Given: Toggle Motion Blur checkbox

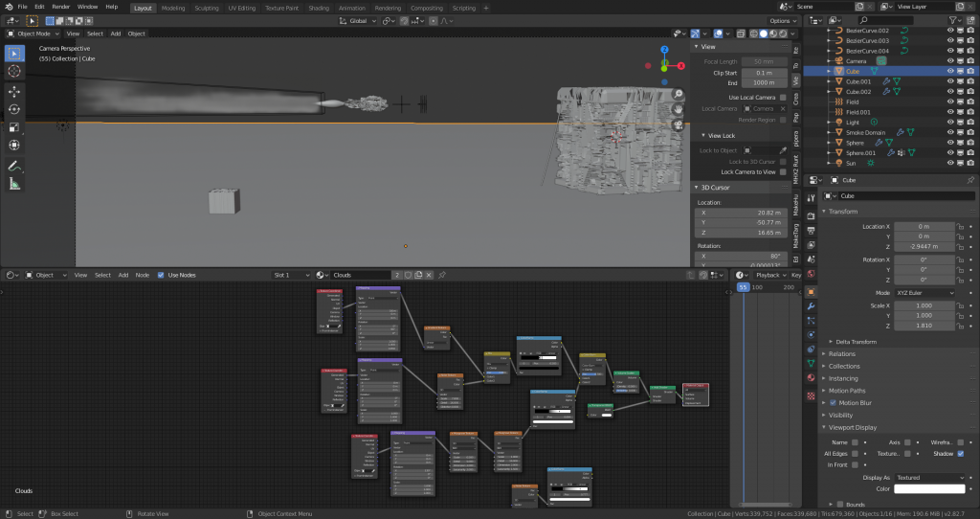Looking at the screenshot, I should [833, 403].
